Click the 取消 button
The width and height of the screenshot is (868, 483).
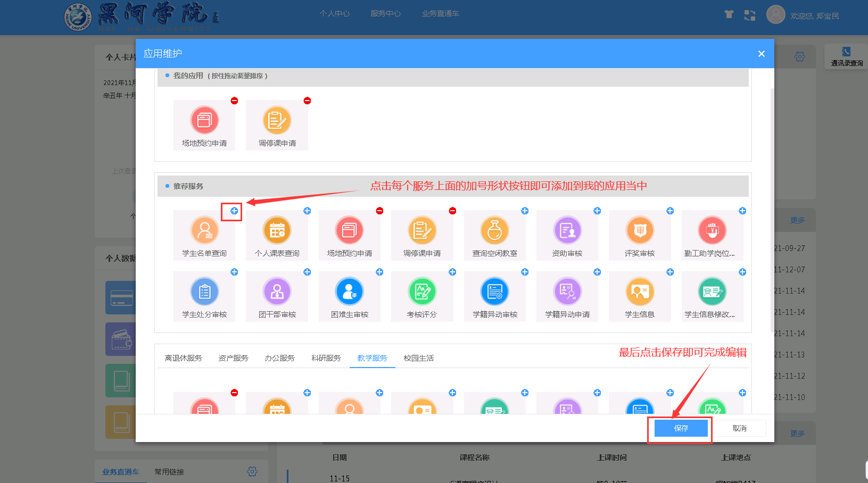740,428
